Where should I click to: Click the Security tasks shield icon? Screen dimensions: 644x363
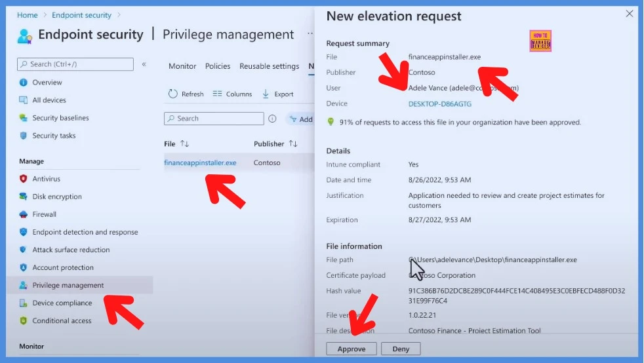[x=24, y=136]
